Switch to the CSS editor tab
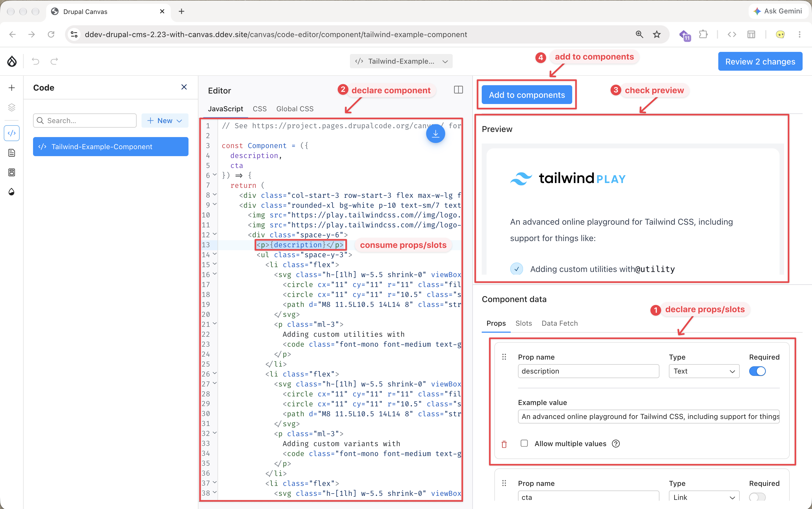The width and height of the screenshot is (812, 509). tap(260, 109)
